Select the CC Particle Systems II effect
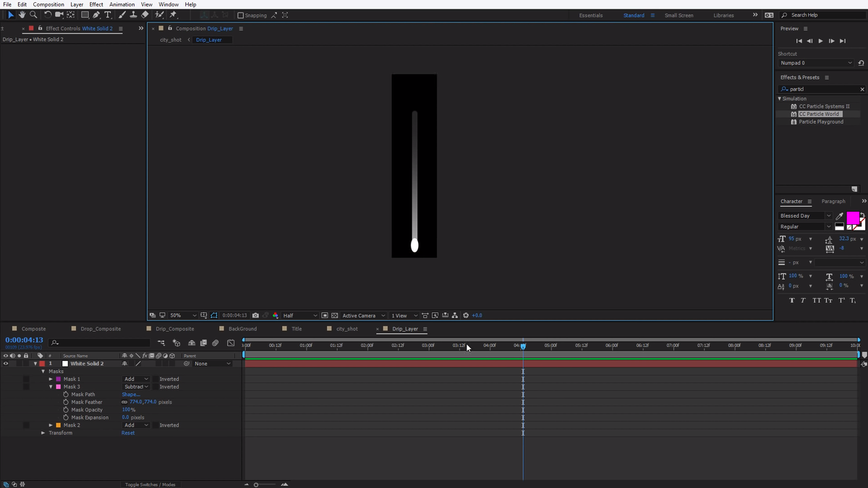Image resolution: width=868 pixels, height=488 pixels. click(824, 106)
